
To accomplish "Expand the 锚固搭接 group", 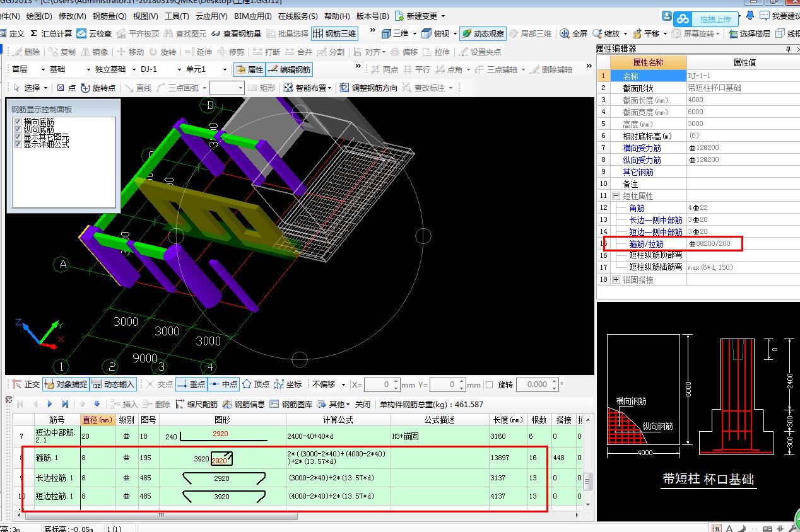I will (x=616, y=279).
